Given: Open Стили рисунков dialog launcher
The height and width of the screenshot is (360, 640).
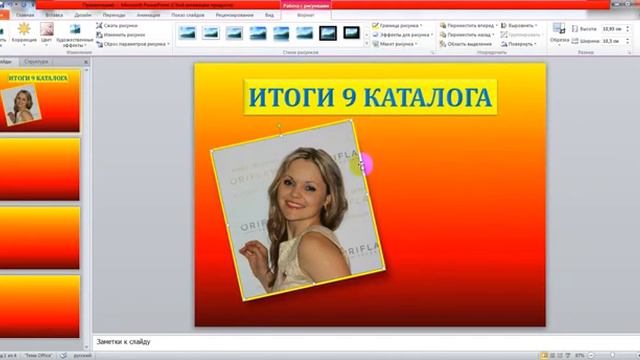Looking at the screenshot, I should click(433, 53).
